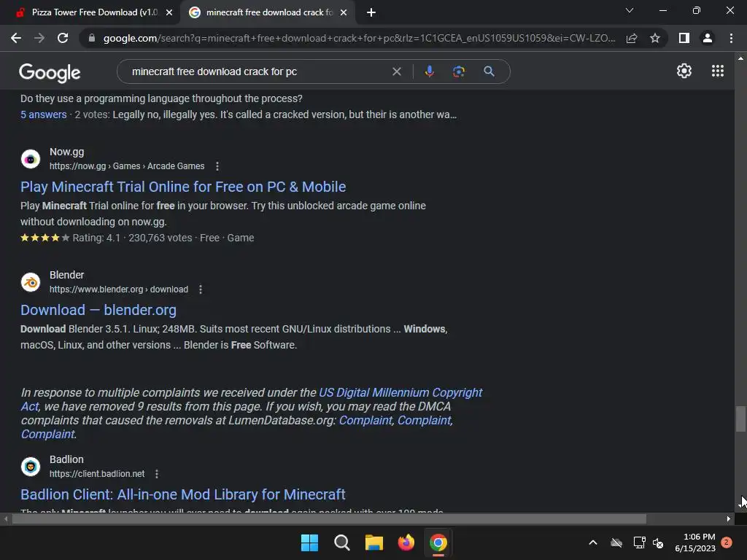Open File Explorer from the taskbar
Viewport: 747px width, 560px height.
click(x=374, y=542)
